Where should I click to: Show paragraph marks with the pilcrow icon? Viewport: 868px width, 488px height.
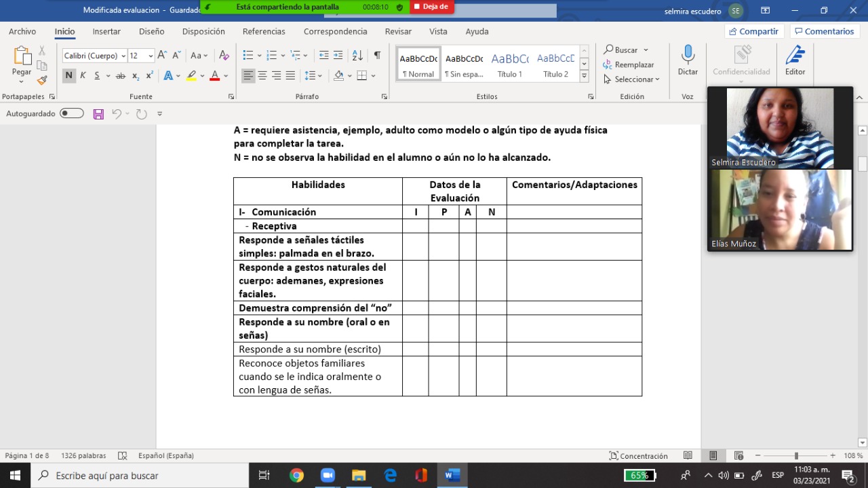tap(377, 56)
